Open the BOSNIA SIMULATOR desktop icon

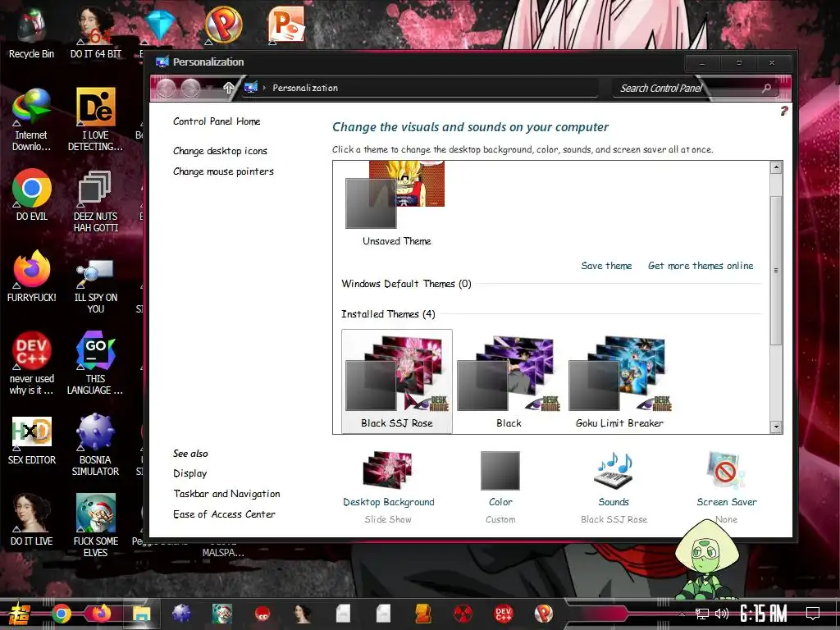pyautogui.click(x=96, y=445)
